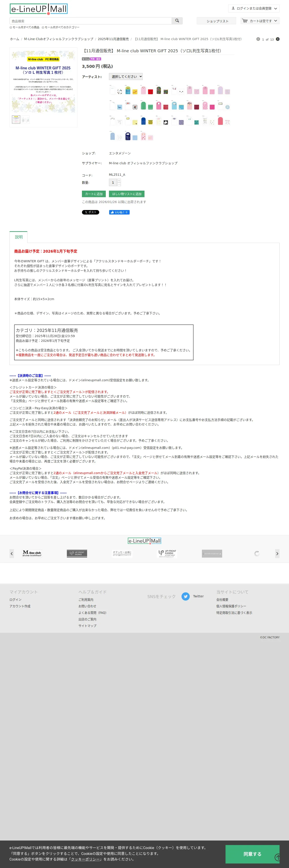Screen dimensions: 289x868
Task: Expand the empty cart dropdown
Action: coord(260,21)
